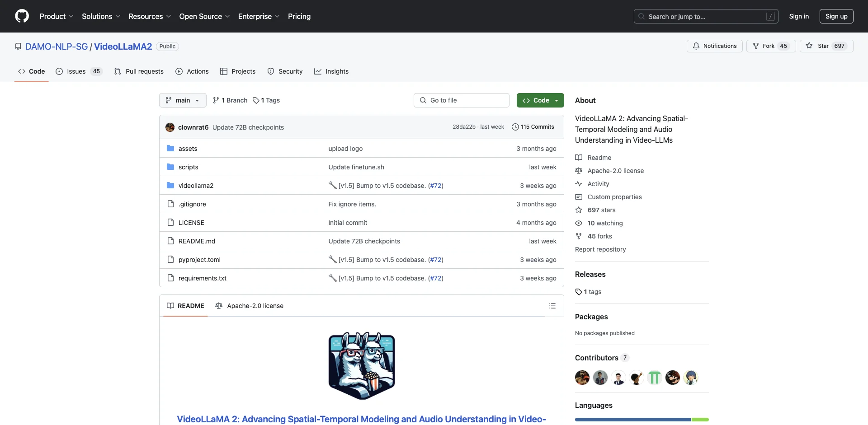
Task: Expand the Open Source menu
Action: pyautogui.click(x=204, y=16)
